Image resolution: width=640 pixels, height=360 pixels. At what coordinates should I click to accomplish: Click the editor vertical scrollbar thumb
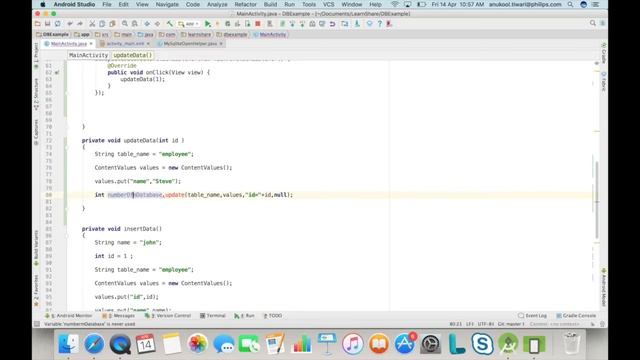pos(596,200)
